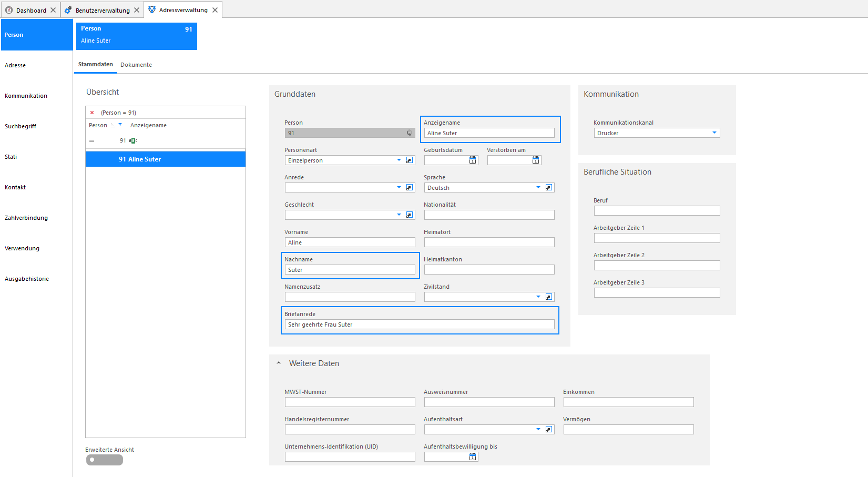
Task: Open the Geburtsdatum calendar picker
Action: [473, 160]
